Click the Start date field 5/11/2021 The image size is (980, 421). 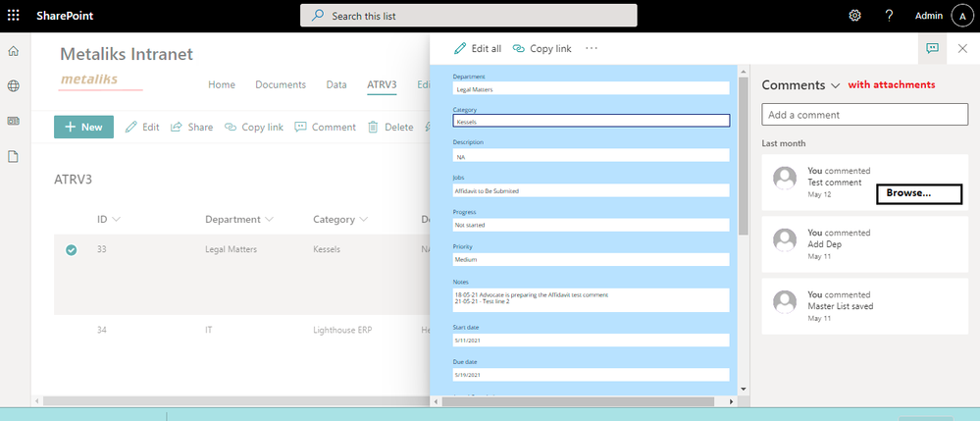592,341
